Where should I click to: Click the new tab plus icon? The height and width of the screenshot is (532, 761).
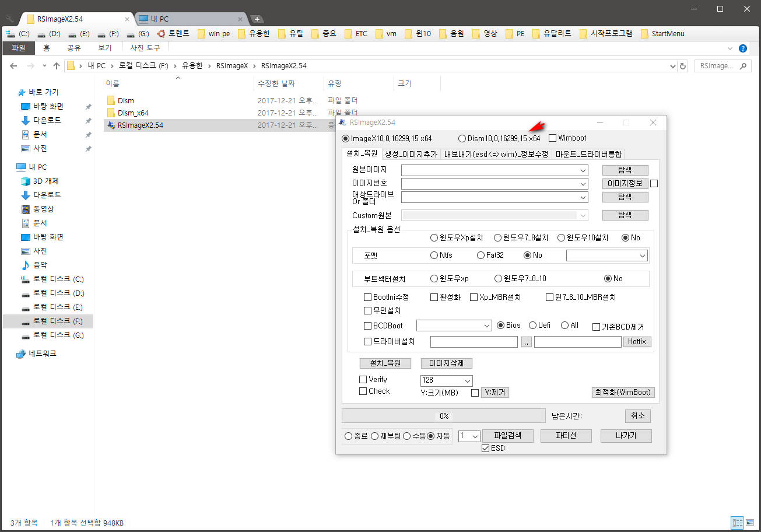coord(257,19)
